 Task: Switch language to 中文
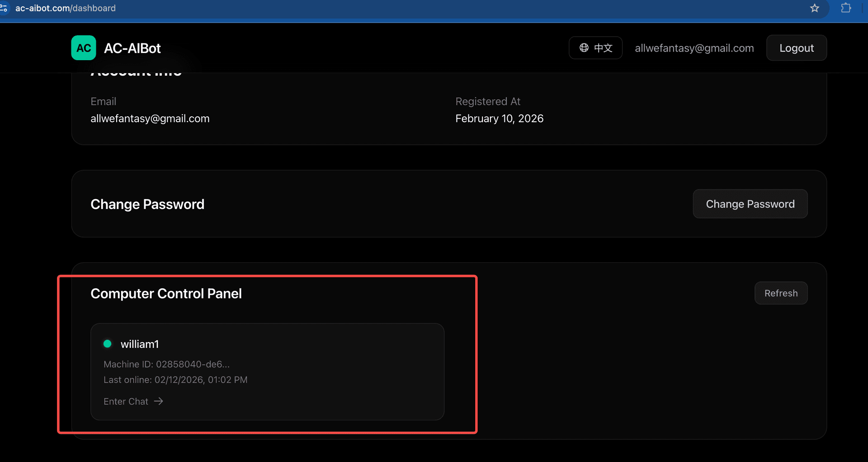[x=595, y=48]
